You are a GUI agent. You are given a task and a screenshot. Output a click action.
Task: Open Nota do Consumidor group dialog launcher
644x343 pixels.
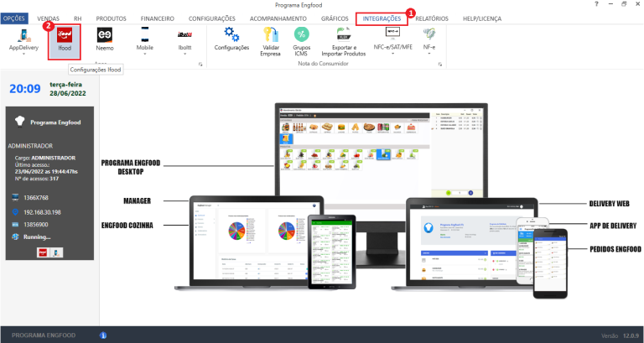[440, 64]
